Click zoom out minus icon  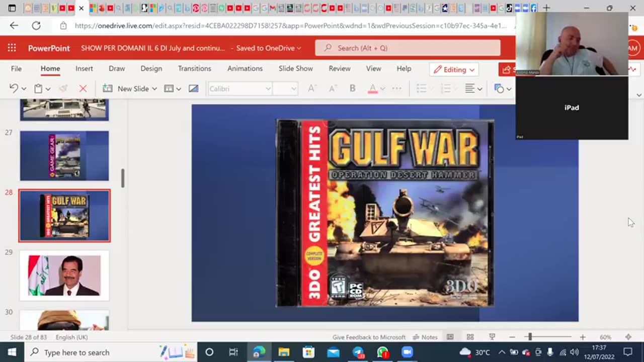tap(512, 337)
